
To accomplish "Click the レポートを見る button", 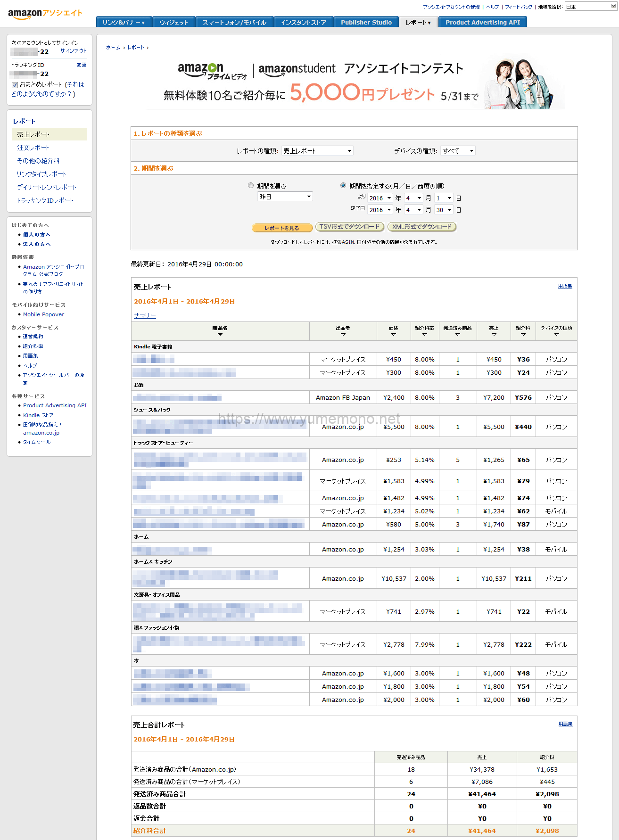I will 282,228.
